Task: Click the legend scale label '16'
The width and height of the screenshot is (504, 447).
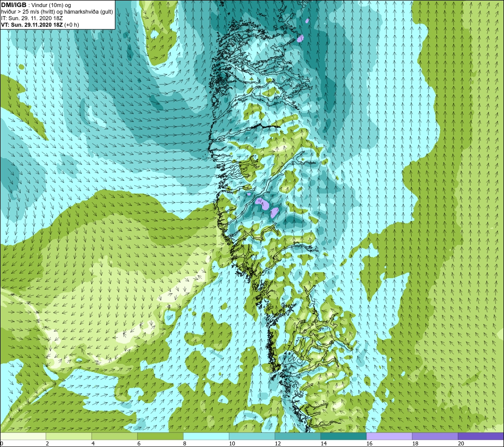Action: point(369,443)
